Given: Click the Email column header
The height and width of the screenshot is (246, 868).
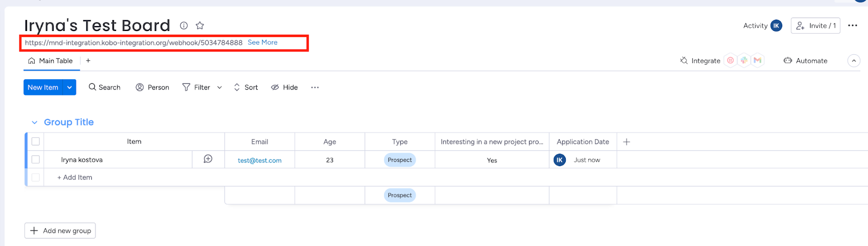Looking at the screenshot, I should [x=260, y=142].
